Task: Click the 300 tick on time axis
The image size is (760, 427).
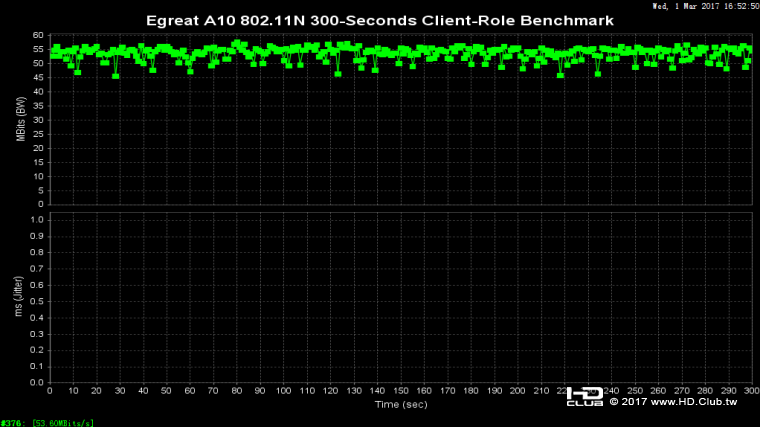Action: (x=751, y=390)
